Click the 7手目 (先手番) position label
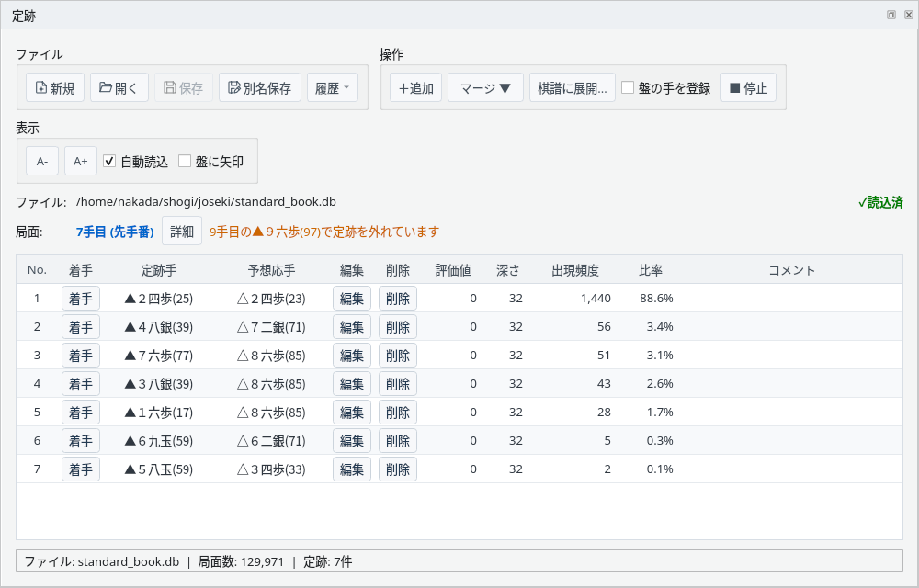Viewport: 919px width, 588px height. tap(115, 232)
